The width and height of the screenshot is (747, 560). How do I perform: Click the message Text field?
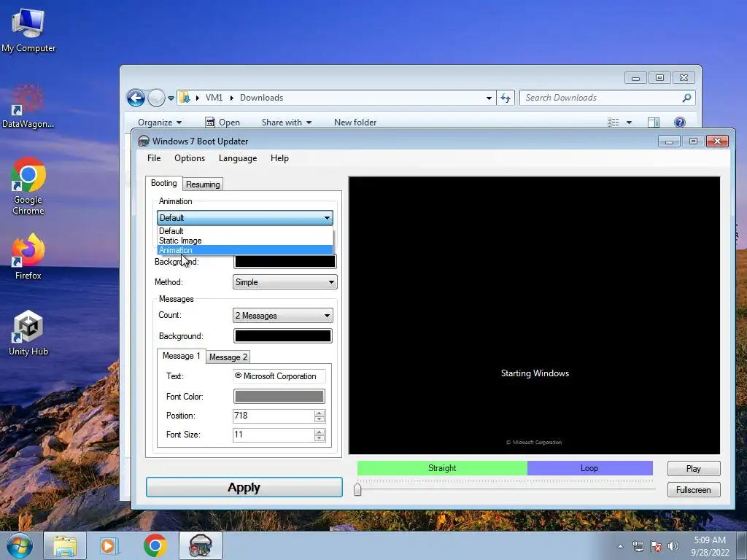(x=279, y=376)
